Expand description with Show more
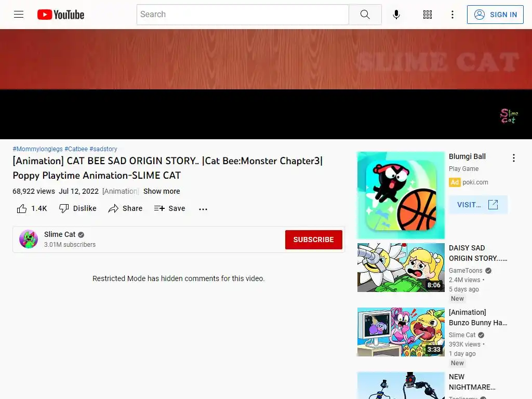The height and width of the screenshot is (399, 532). (x=162, y=191)
